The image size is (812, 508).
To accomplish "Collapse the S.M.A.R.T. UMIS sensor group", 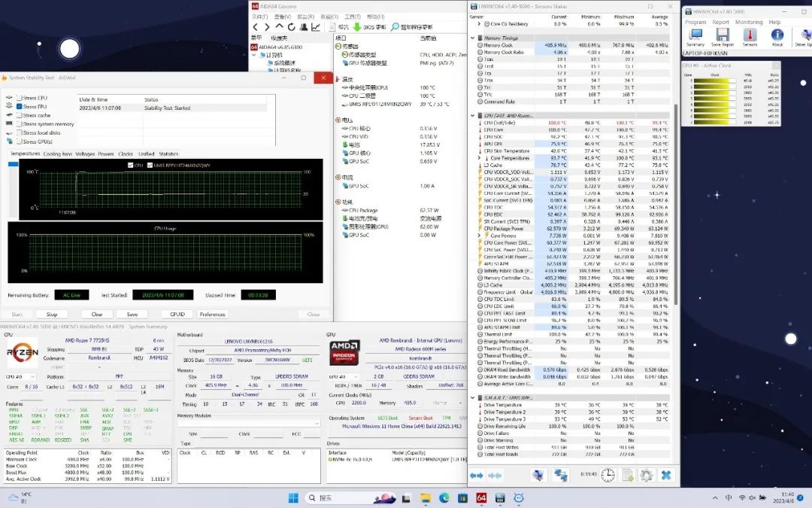I will point(472,397).
